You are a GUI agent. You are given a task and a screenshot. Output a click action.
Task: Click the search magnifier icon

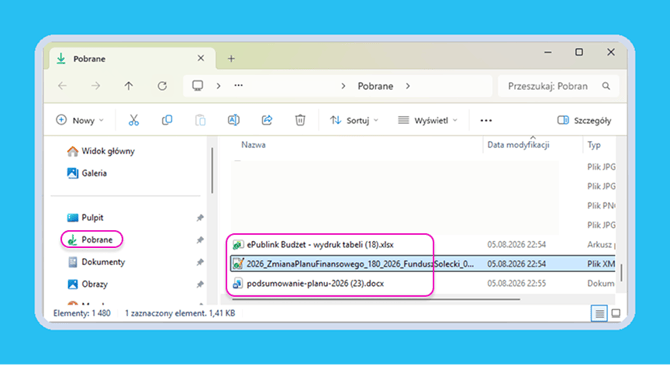[x=606, y=86]
